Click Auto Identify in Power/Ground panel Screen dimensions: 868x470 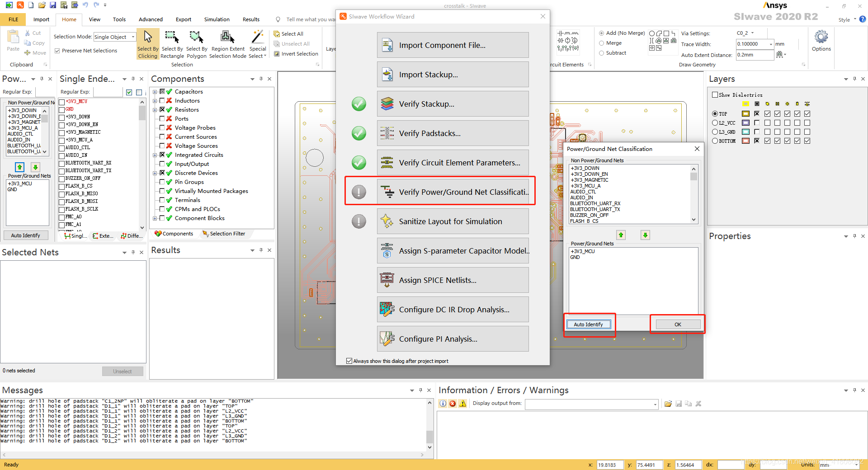25,235
